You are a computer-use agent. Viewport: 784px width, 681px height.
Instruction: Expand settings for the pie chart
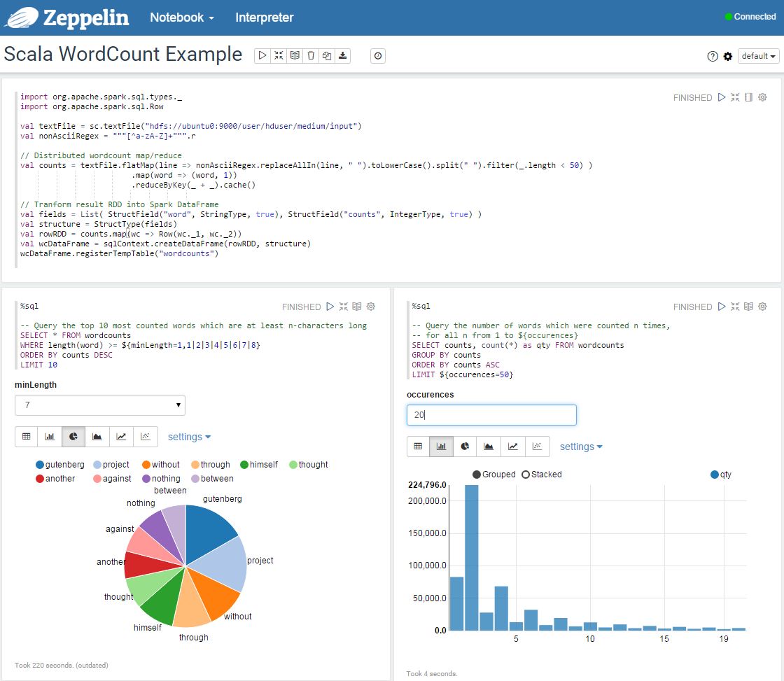click(188, 436)
